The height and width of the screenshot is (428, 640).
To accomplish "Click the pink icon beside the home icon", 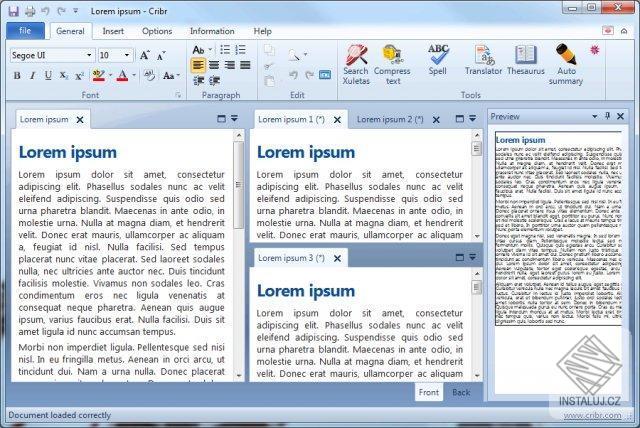I will pyautogui.click(x=608, y=31).
